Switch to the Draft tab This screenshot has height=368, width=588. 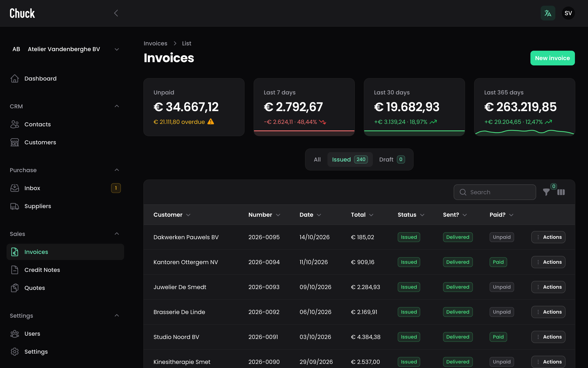392,159
